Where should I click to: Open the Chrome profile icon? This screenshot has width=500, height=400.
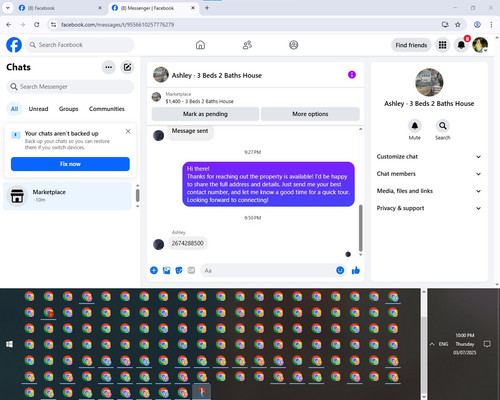[477, 25]
